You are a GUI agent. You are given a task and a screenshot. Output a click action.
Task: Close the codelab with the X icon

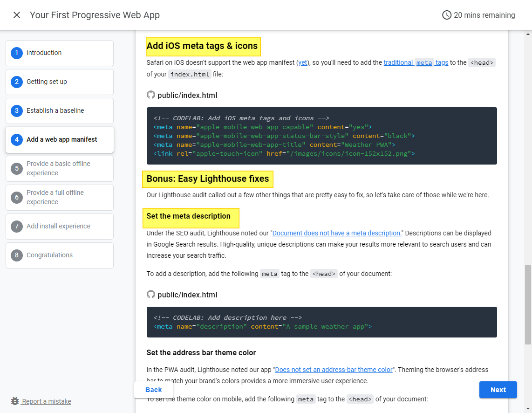17,15
